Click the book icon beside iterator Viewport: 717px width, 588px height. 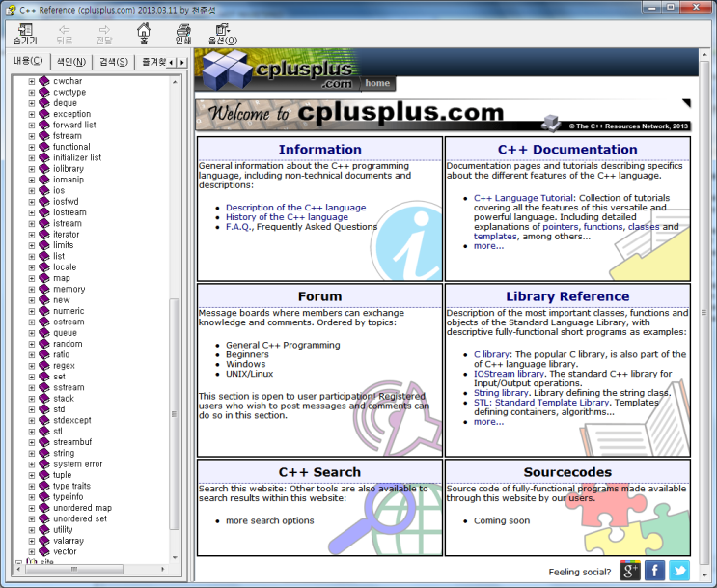tap(43, 235)
